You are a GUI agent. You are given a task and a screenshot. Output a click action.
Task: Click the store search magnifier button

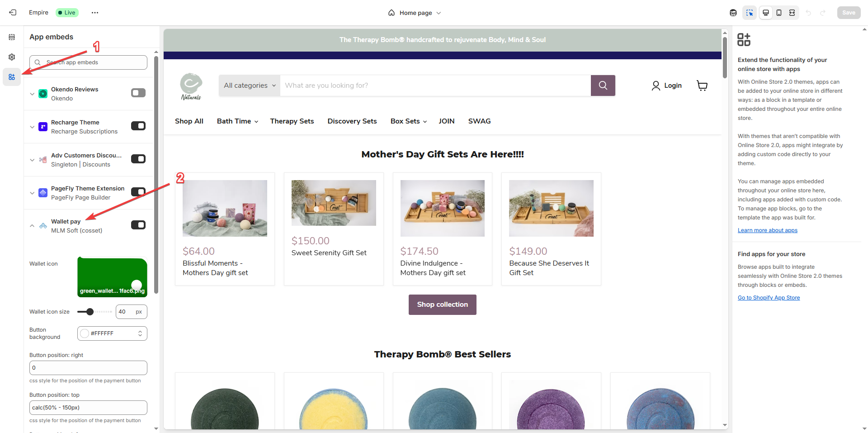click(603, 86)
